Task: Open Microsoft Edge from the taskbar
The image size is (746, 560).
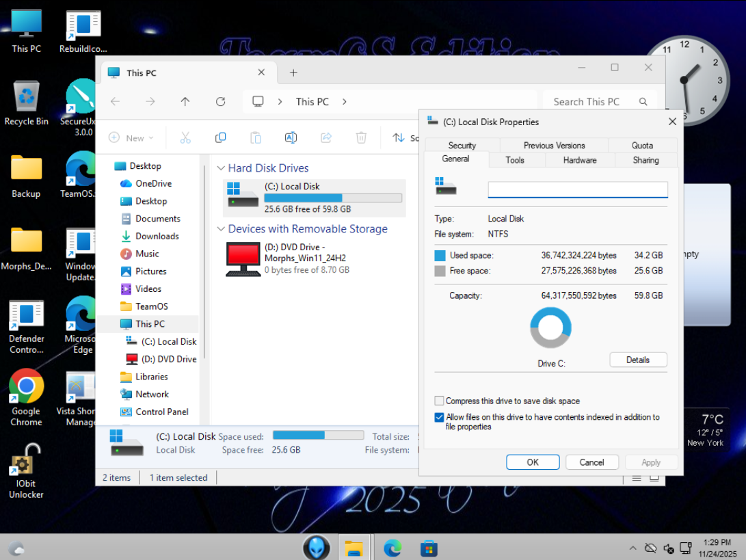Action: pyautogui.click(x=392, y=548)
